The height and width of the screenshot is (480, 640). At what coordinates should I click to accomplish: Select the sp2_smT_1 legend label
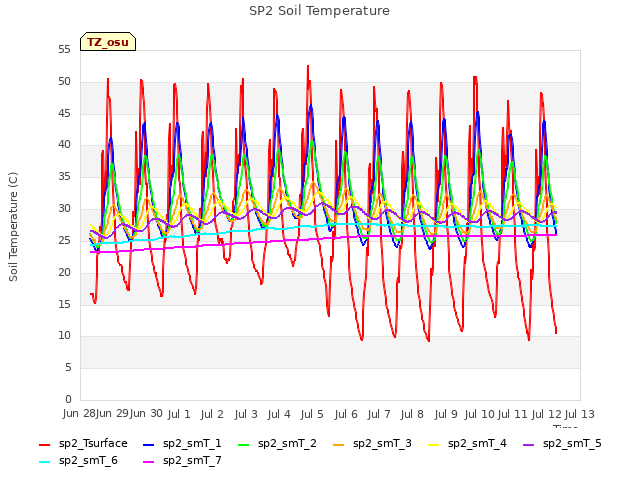[192, 444]
